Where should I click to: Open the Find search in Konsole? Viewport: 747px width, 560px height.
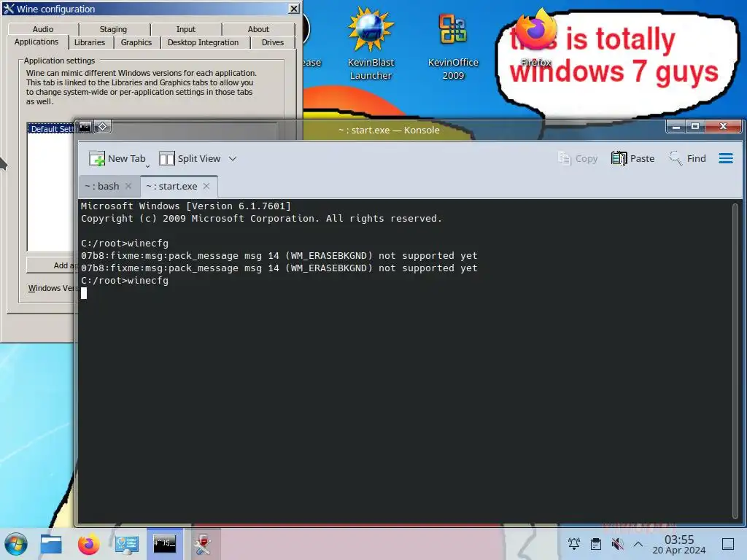click(687, 158)
